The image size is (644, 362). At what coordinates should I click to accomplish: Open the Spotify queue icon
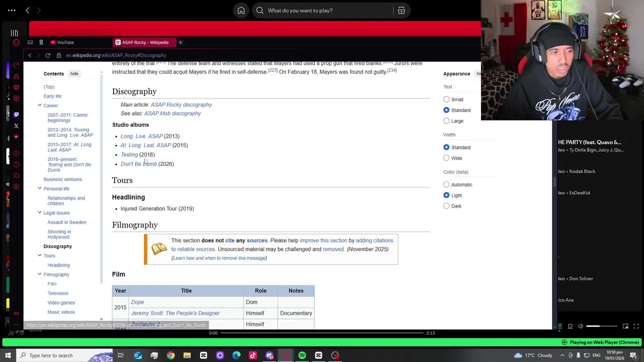(x=559, y=326)
